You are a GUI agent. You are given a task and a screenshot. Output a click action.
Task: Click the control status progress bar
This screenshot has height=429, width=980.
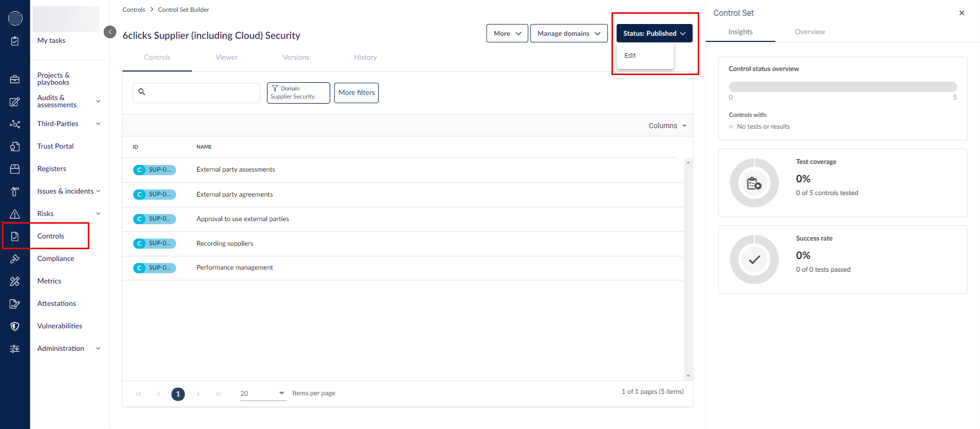pos(843,87)
